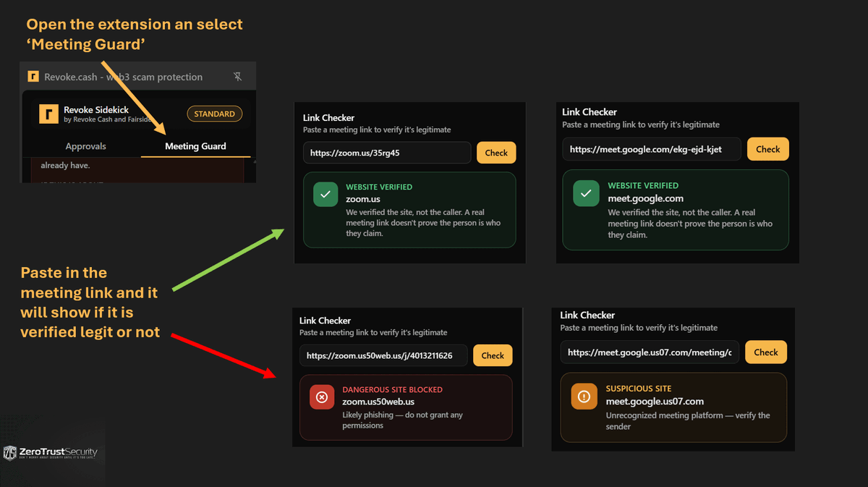Click the STANDARD plan badge
This screenshot has width=868, height=487.
tap(214, 114)
